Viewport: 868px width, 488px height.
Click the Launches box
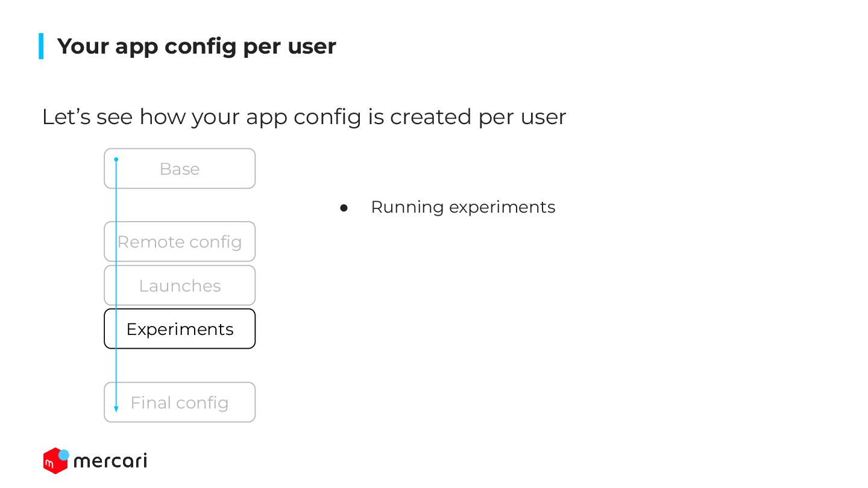click(180, 286)
